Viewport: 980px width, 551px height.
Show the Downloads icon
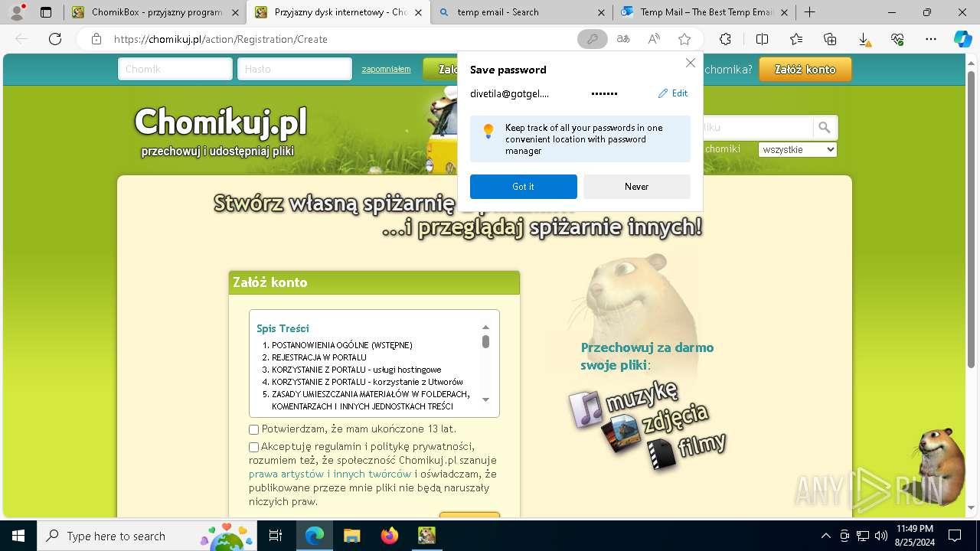tap(864, 39)
